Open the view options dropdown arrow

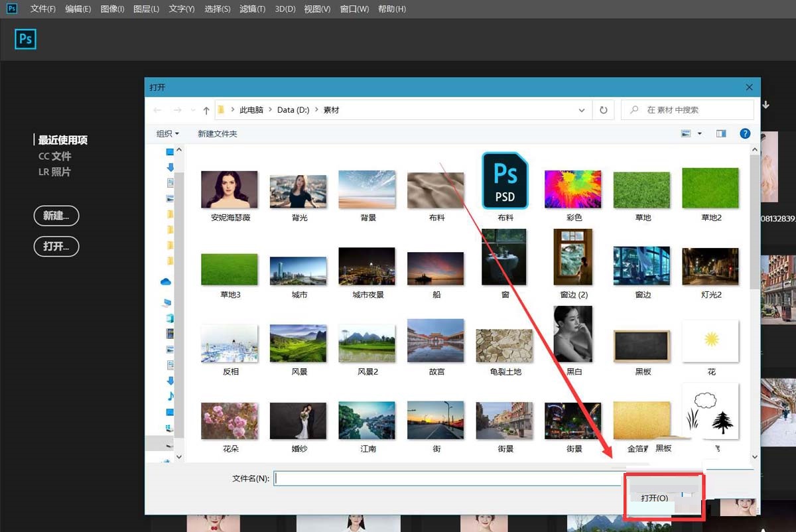pyautogui.click(x=699, y=133)
